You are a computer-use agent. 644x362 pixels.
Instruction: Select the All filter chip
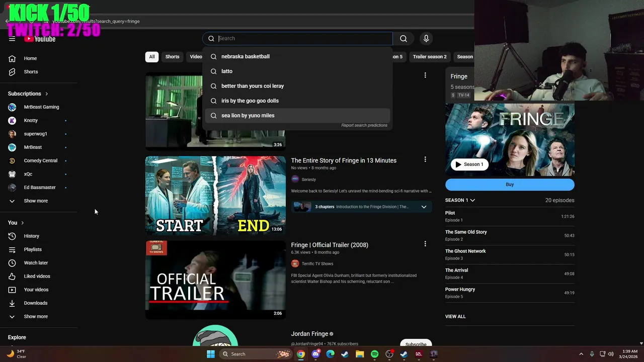click(x=152, y=57)
